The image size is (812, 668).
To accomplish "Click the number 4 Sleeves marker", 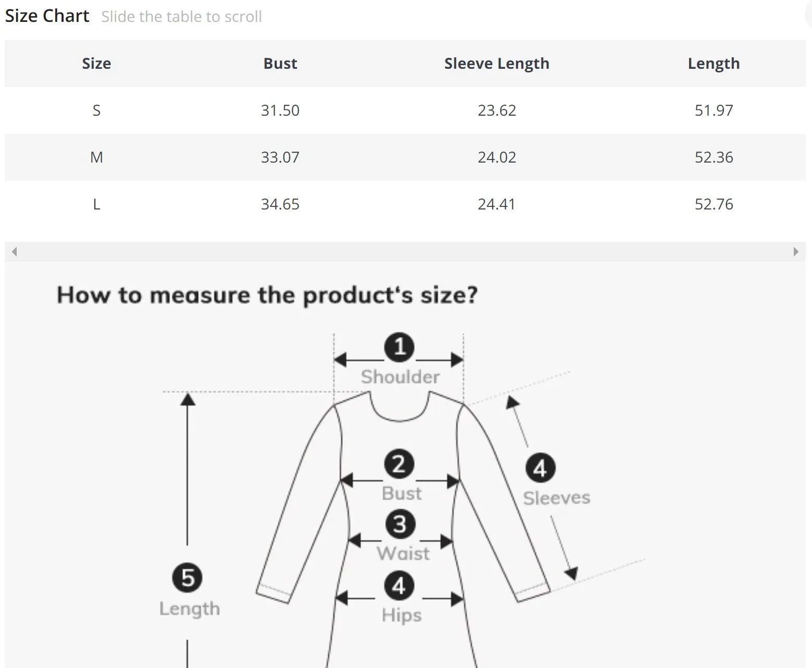I will [x=540, y=467].
